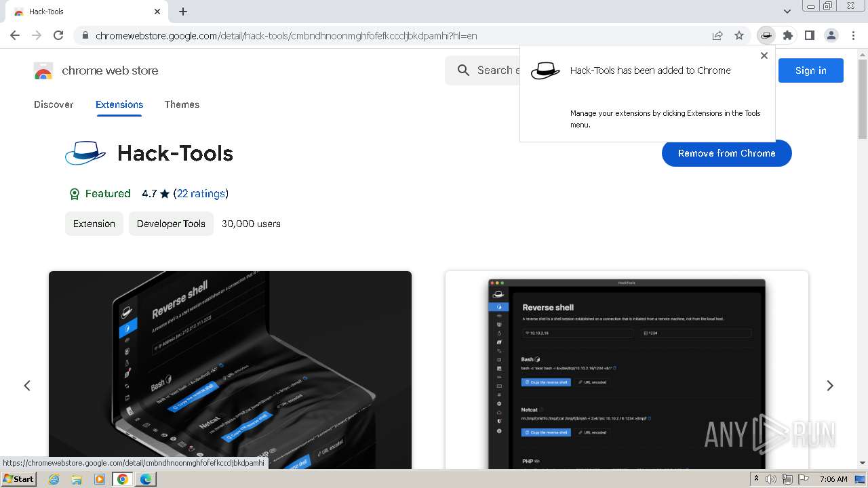Open the Chrome profile avatar
Viewport: 868px width, 488px height.
831,35
